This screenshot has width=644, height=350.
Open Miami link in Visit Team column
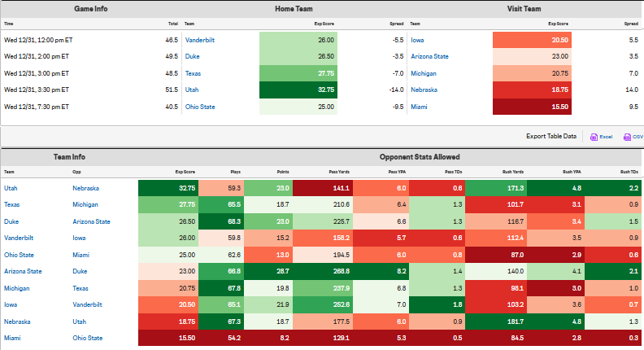pos(419,107)
